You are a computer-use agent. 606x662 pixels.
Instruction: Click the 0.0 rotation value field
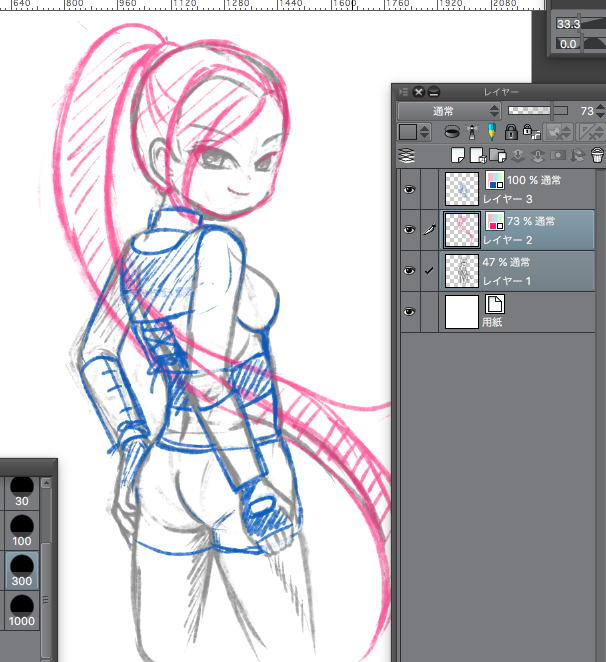(x=568, y=44)
